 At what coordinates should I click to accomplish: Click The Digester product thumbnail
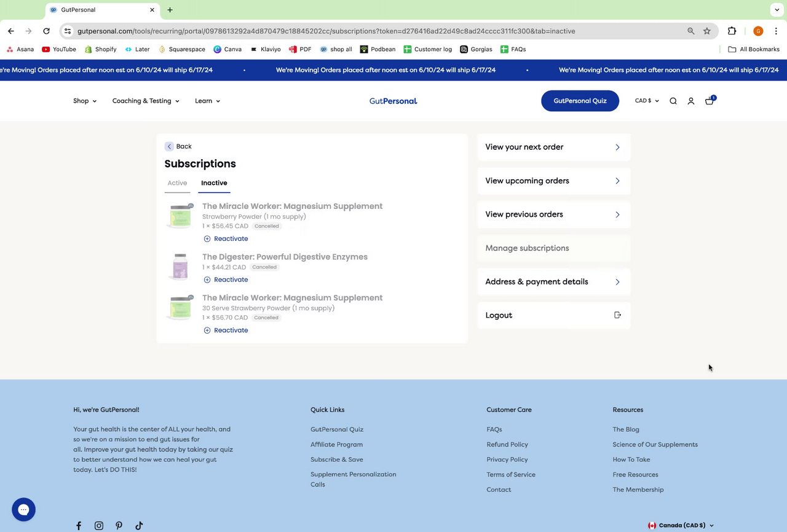[180, 267]
